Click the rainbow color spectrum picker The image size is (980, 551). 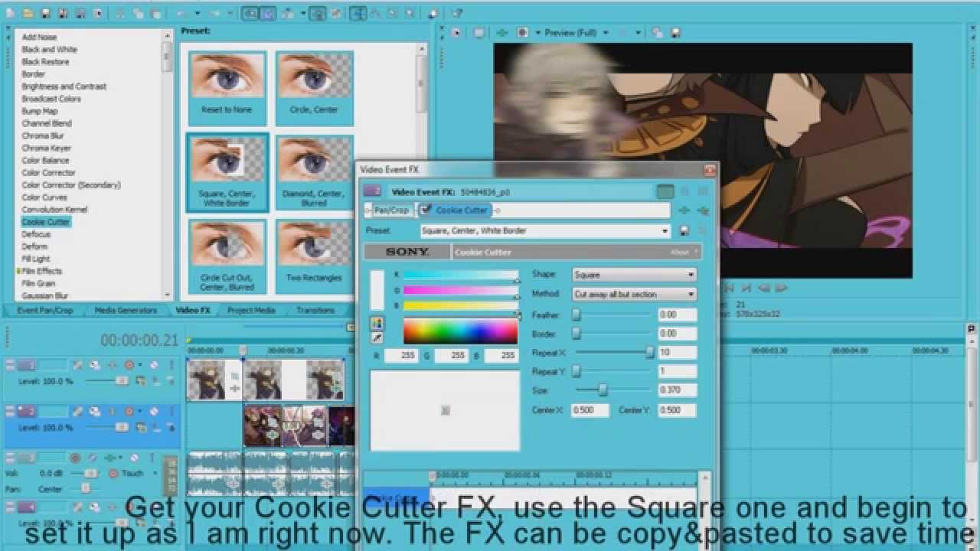tap(460, 331)
